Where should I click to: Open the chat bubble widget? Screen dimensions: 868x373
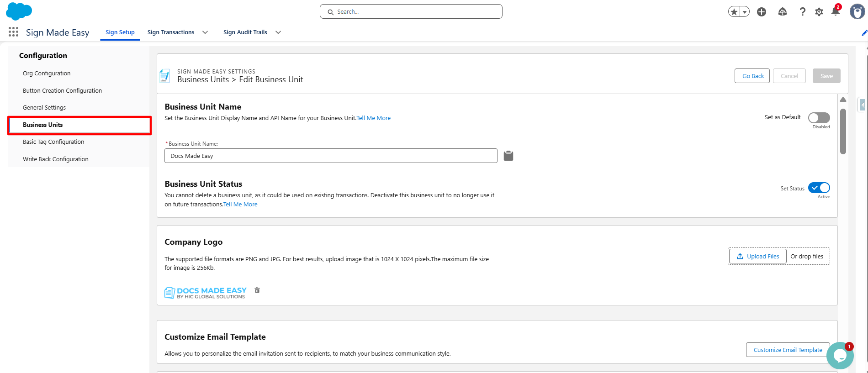[840, 356]
